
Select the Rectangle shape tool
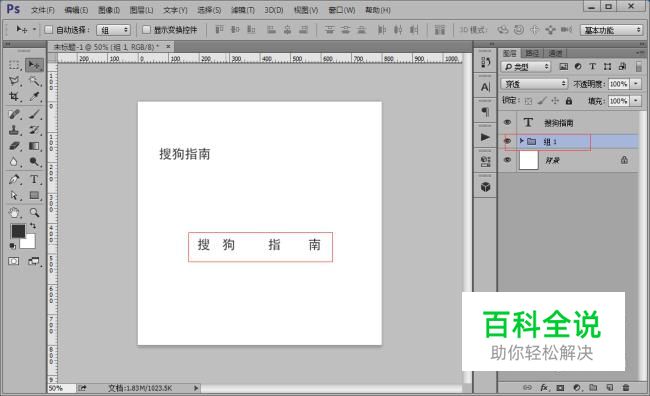pos(34,195)
